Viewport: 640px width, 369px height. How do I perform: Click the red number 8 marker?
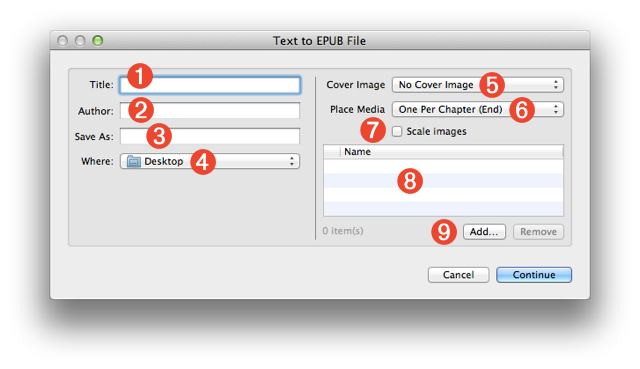[410, 181]
